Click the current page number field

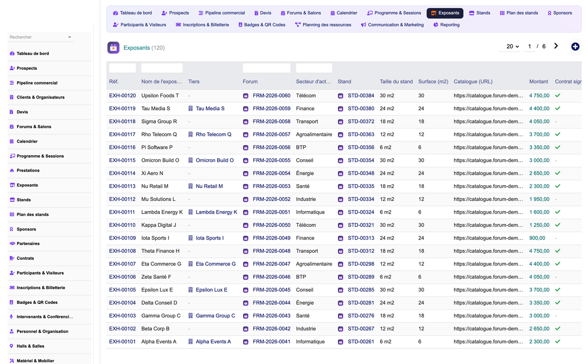pyautogui.click(x=529, y=47)
